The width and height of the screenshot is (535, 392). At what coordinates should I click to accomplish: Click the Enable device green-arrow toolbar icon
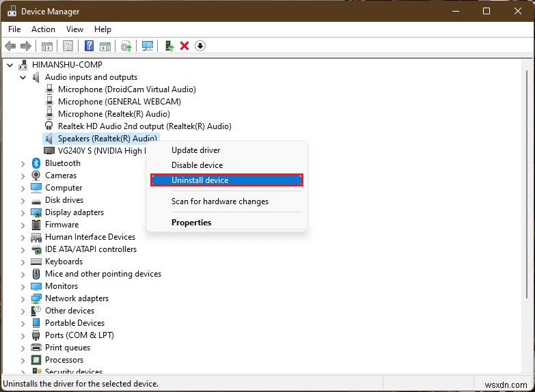coord(169,46)
